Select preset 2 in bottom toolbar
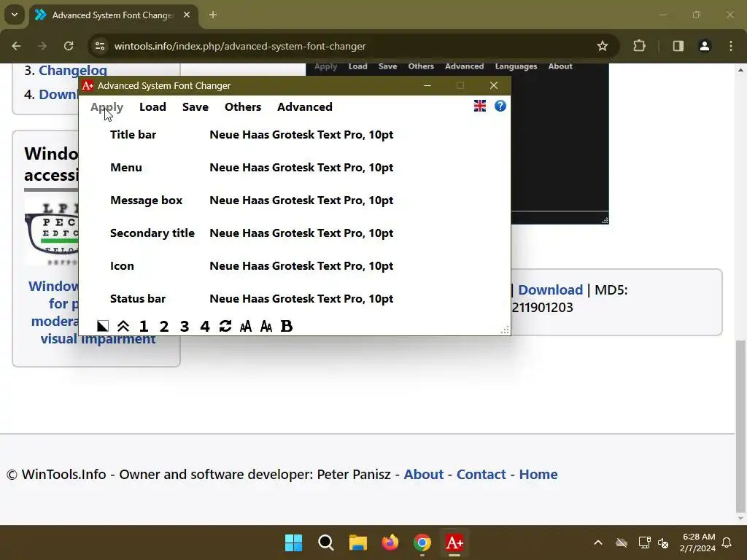The image size is (747, 560). pos(164,326)
